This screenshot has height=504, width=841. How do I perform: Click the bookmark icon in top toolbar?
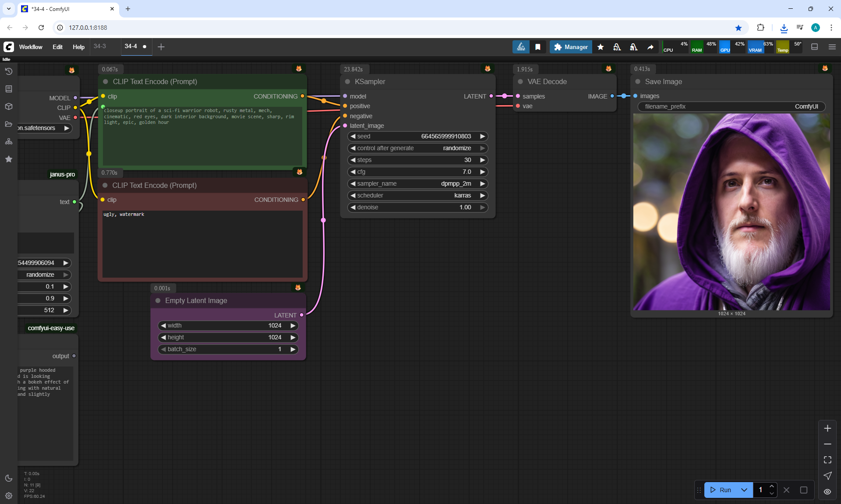(x=538, y=47)
